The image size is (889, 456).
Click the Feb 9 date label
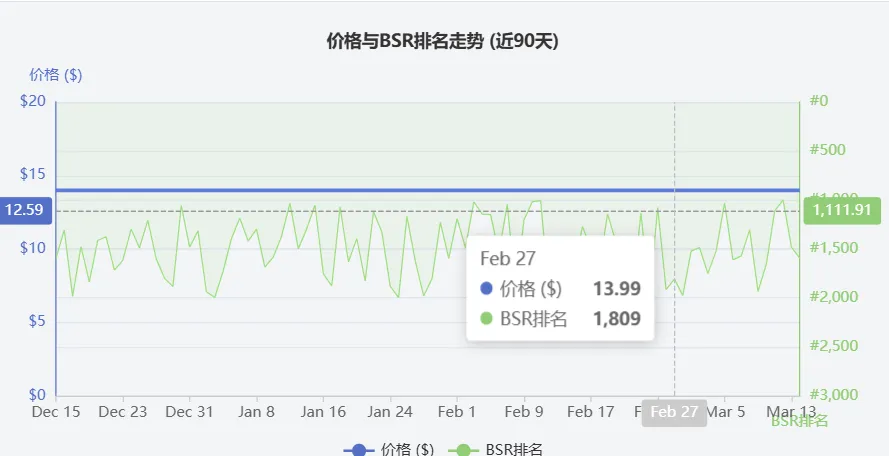[524, 412]
